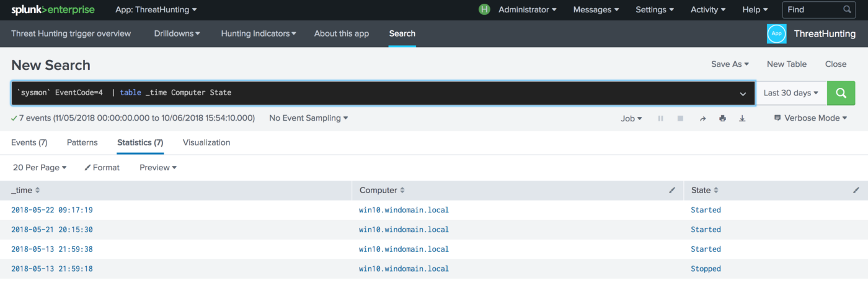The width and height of the screenshot is (868, 281).
Task: Click the Close button
Action: point(836,64)
